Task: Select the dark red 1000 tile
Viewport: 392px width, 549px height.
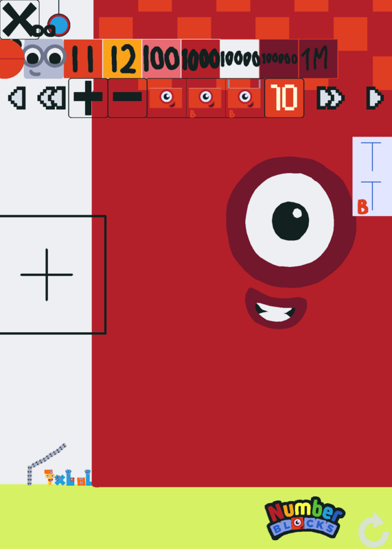Action: pyautogui.click(x=200, y=58)
